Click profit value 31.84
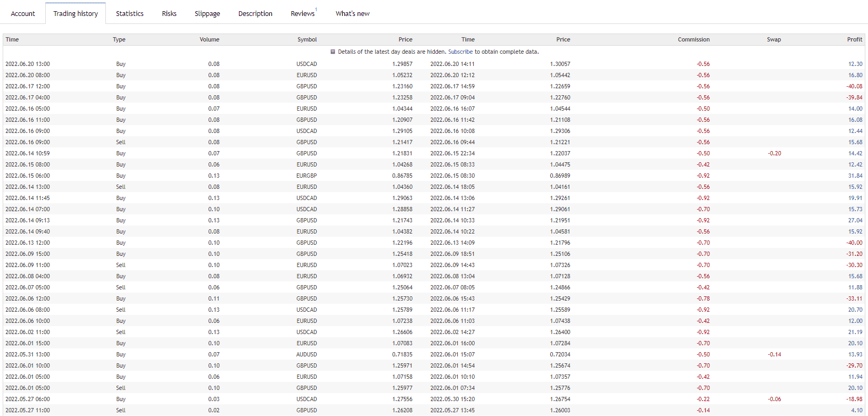 point(855,176)
